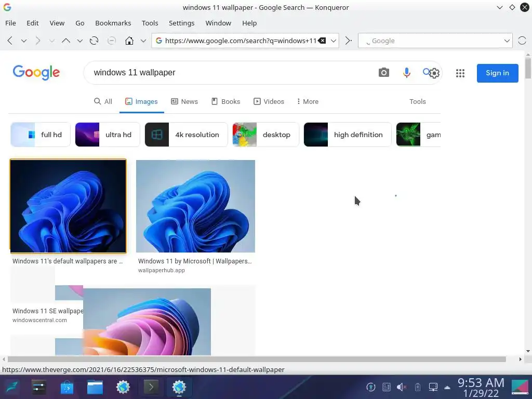Viewport: 532px width, 399px height.
Task: Open the Tools menu in menu bar
Action: coord(150,23)
